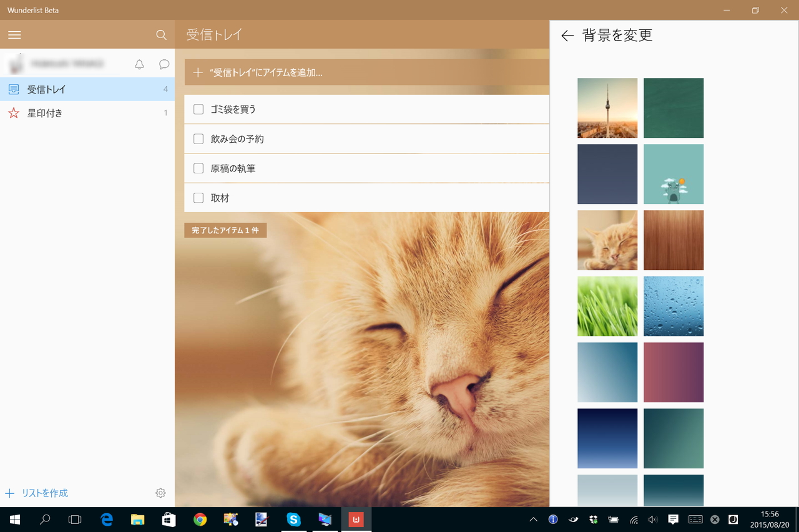799x532 pixels.
Task: Choose the sleeping cat background thumbnail
Action: tap(607, 240)
